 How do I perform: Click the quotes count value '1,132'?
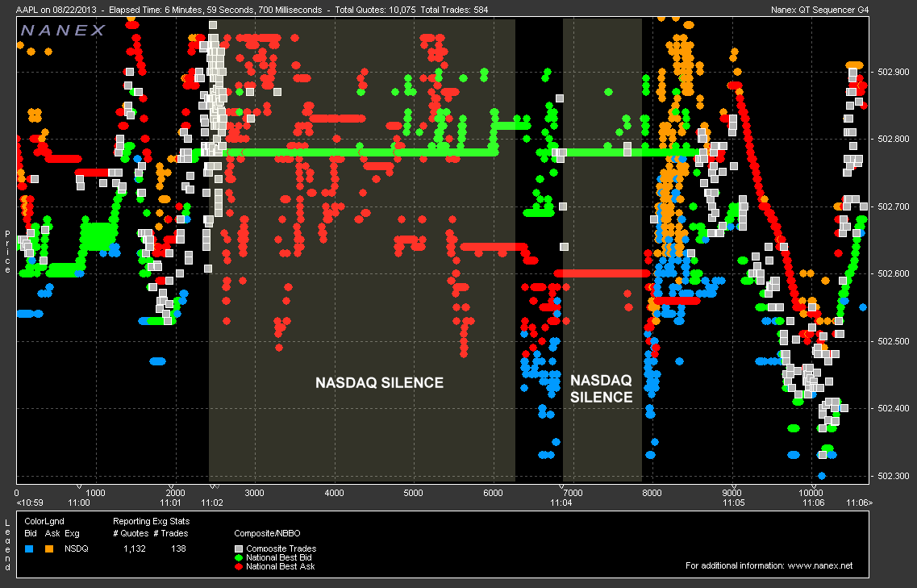tap(135, 548)
